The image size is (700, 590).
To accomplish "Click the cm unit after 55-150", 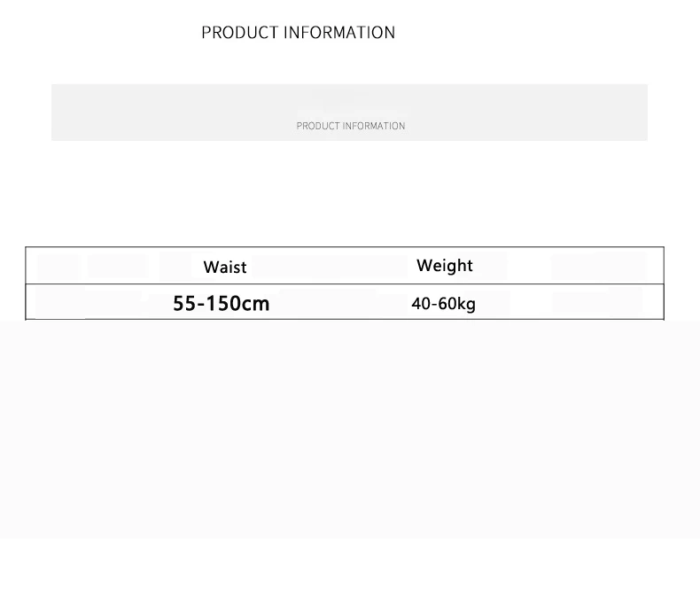I will 255,305.
